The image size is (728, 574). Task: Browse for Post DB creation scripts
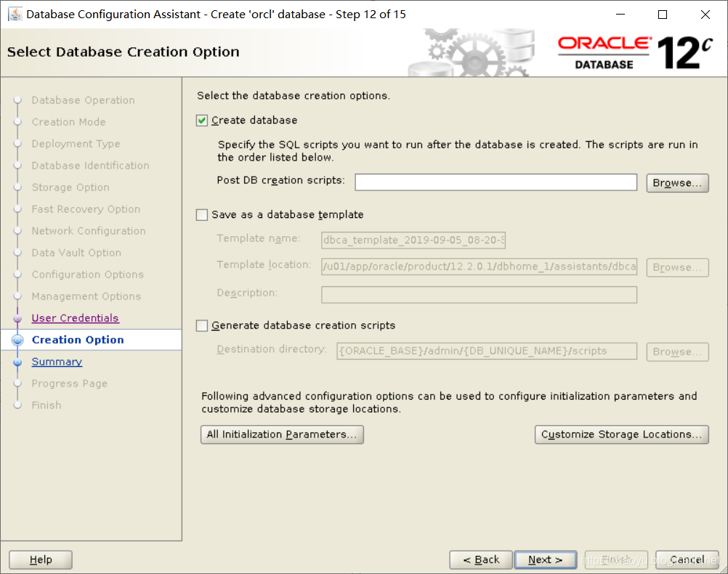677,183
